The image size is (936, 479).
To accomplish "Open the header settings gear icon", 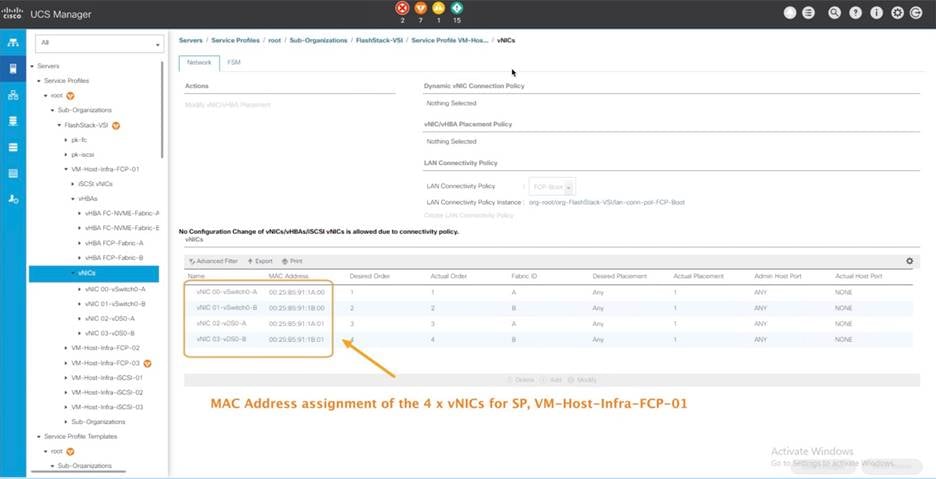I will click(897, 13).
